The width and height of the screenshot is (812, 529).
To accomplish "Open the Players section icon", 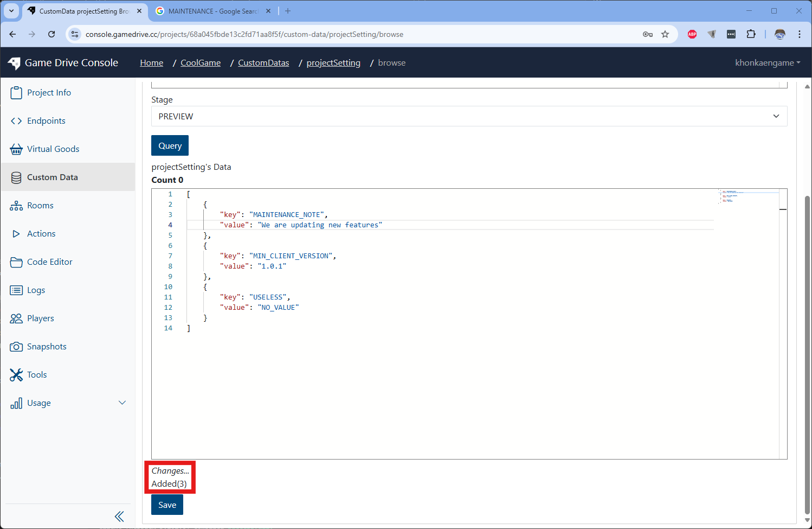I will click(x=16, y=318).
